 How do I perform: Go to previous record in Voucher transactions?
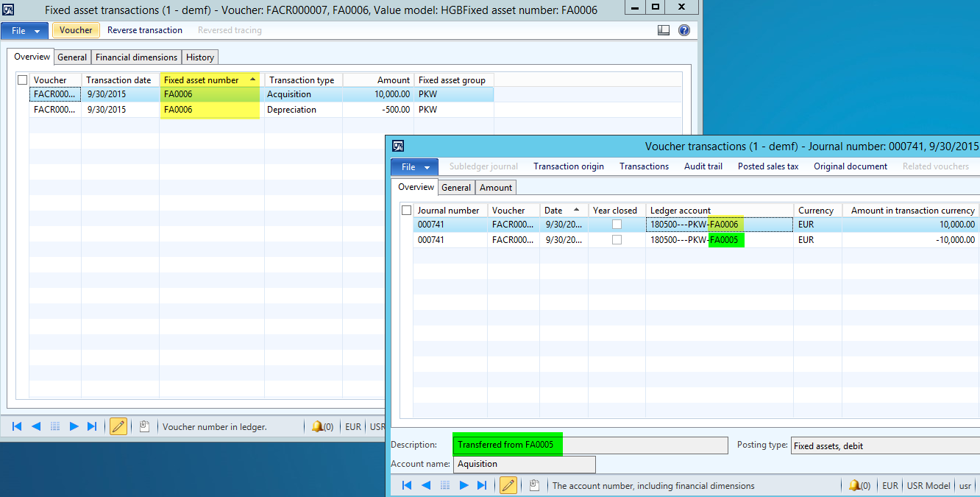(x=425, y=485)
